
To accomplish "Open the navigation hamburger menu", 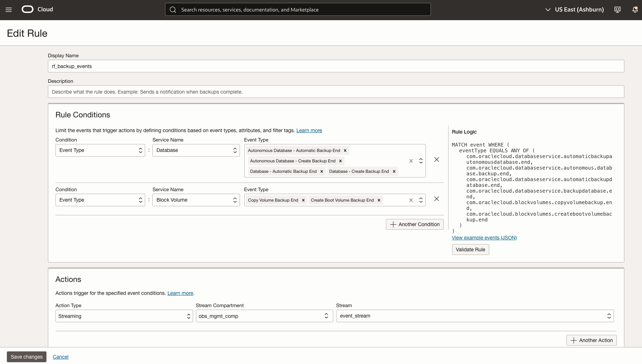I will [9, 10].
